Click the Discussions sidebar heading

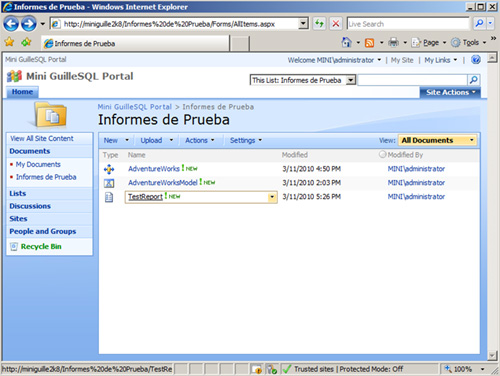[x=30, y=206]
